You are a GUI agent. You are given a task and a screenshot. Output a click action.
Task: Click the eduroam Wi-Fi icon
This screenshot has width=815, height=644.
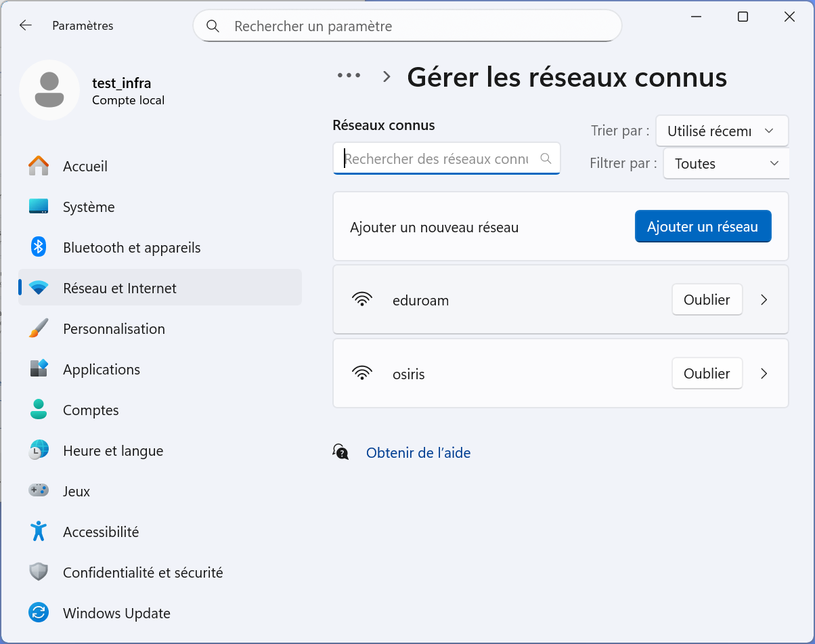(363, 300)
